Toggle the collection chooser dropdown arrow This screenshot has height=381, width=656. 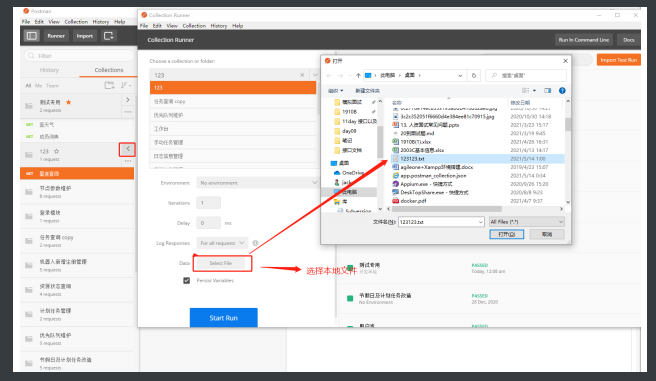(x=315, y=75)
